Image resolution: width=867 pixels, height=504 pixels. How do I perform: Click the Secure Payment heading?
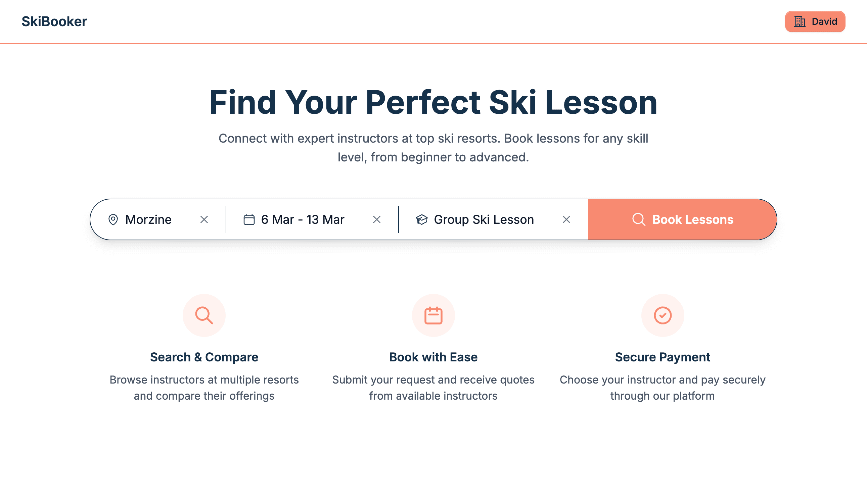click(663, 357)
